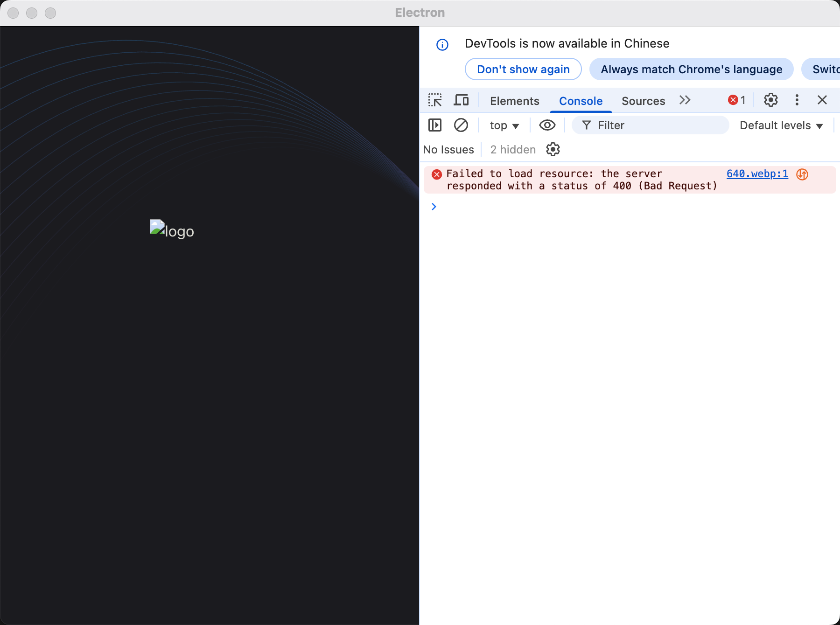Toggle the device toolbar icon
This screenshot has height=625, width=840.
coord(461,100)
